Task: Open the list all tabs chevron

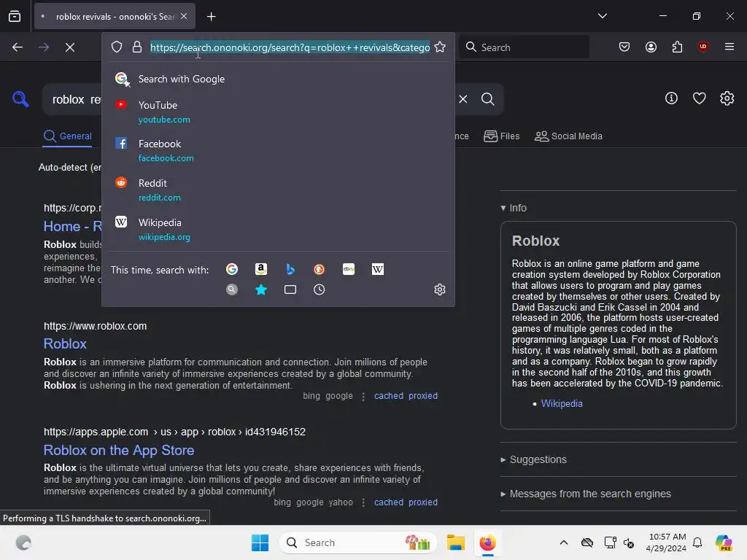Action: click(602, 16)
